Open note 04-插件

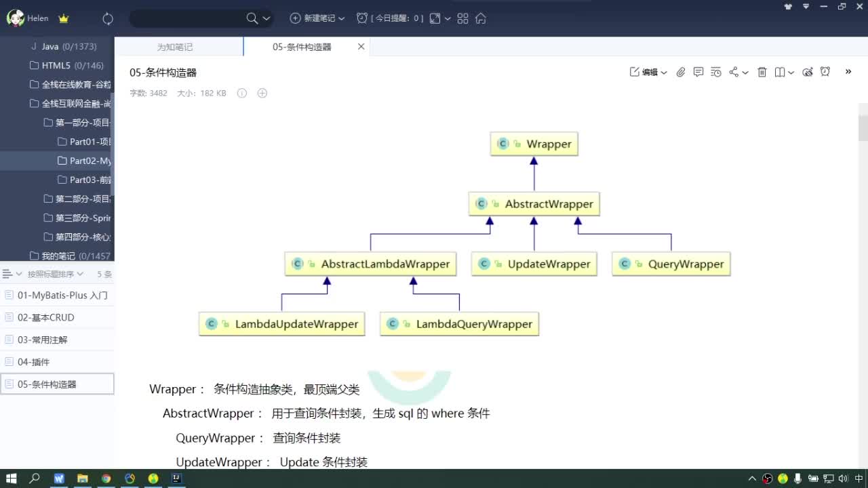[57, 362]
